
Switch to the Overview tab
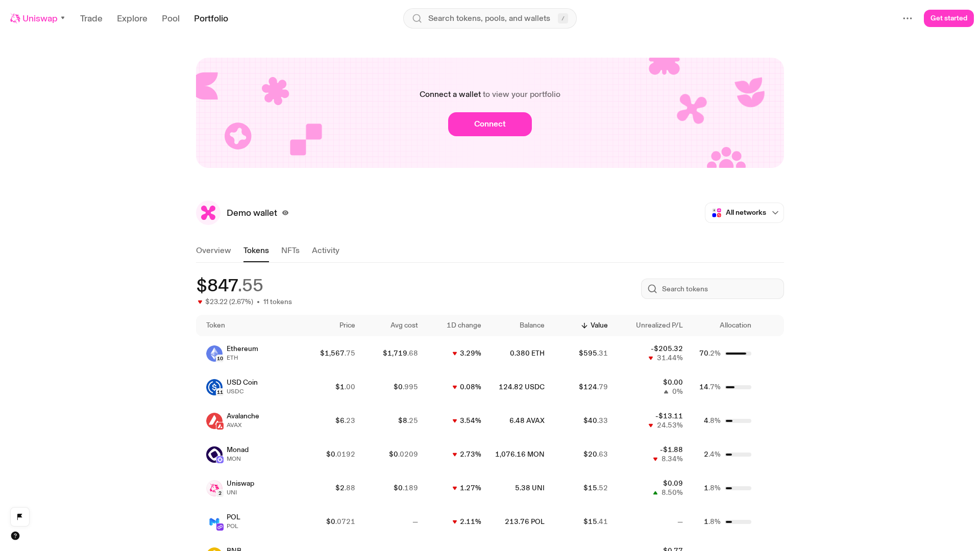pyautogui.click(x=213, y=251)
